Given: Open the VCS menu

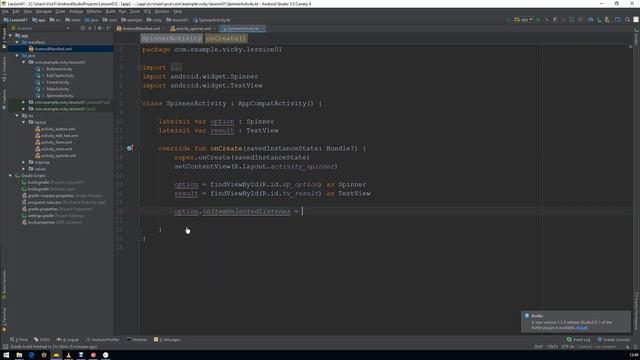Looking at the screenshot, I should coord(147,11).
